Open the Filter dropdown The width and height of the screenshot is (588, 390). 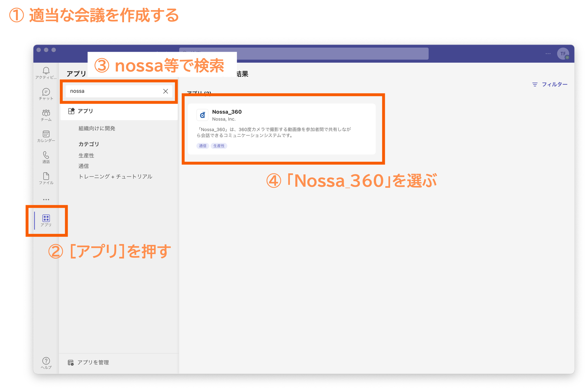pyautogui.click(x=550, y=84)
